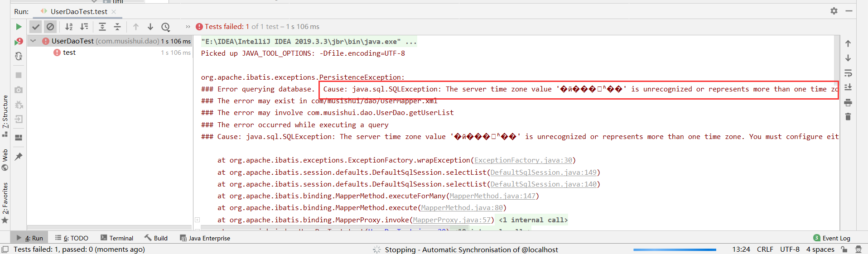Open the Build tool window tab

pos(156,238)
